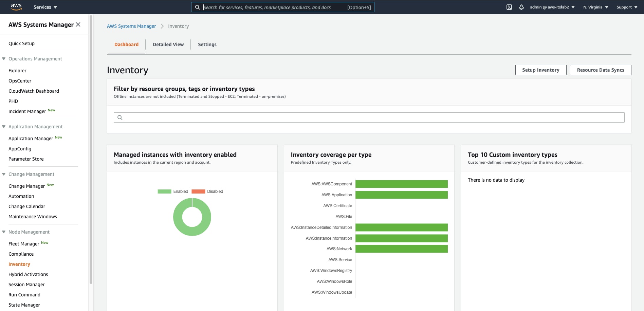Open Parameter Store in the sidebar

26,159
